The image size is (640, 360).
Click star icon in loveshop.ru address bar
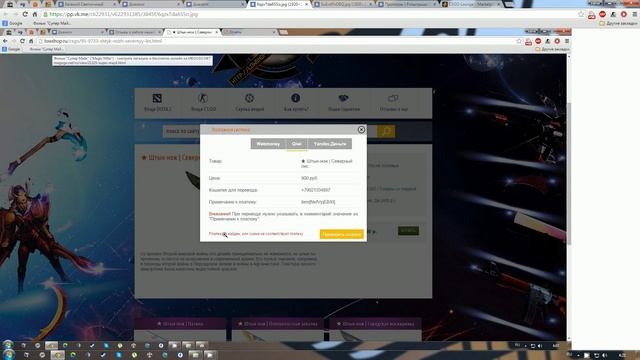[x=519, y=41]
